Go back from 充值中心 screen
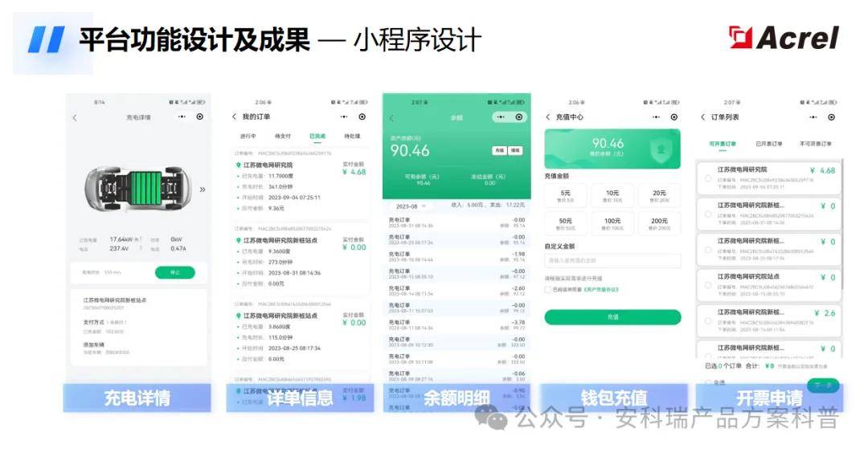The height and width of the screenshot is (453, 868). pos(548,117)
